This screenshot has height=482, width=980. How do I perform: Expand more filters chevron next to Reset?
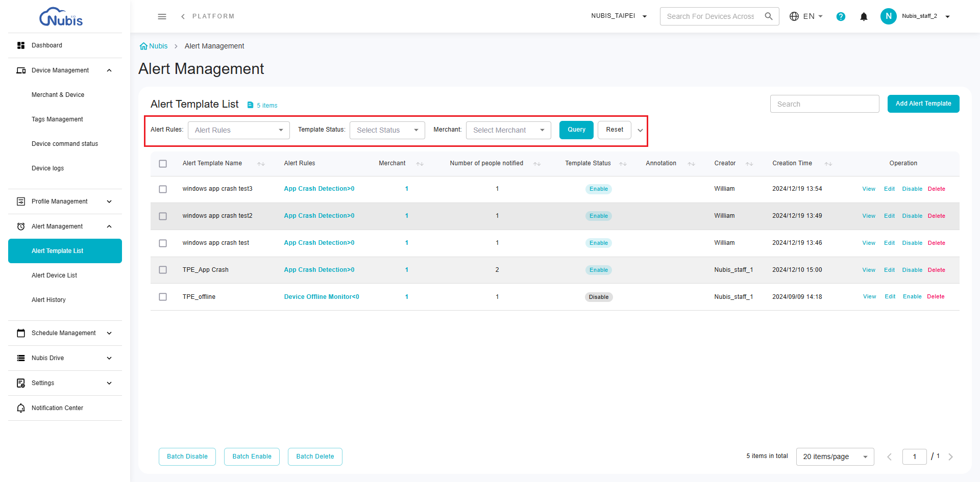click(640, 131)
